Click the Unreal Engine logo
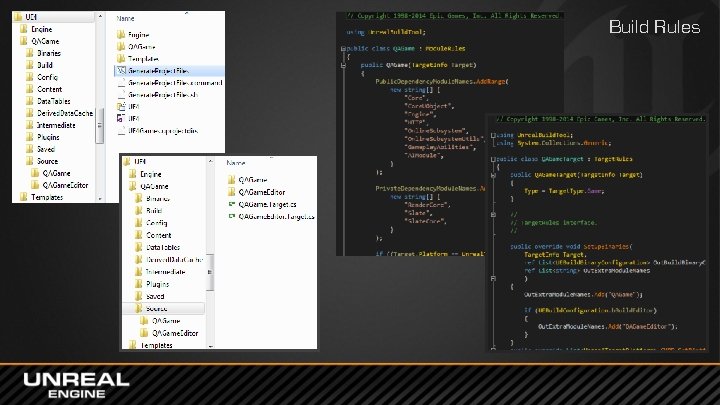 76,385
